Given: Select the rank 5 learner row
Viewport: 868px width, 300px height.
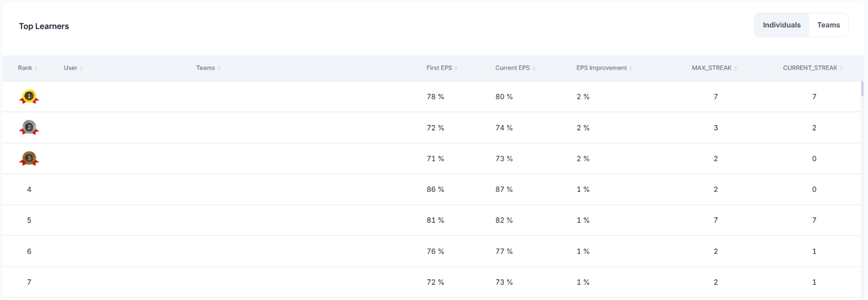Looking at the screenshot, I should pos(432,220).
